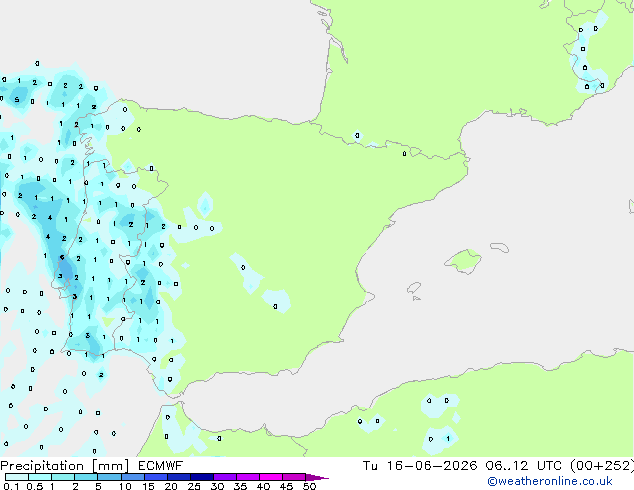Click the legend label '15'

point(148,486)
